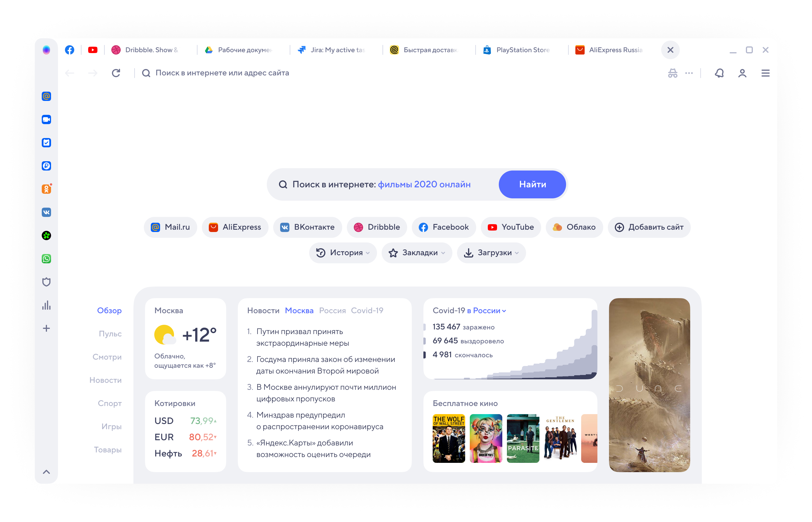Open the Mail.ru mail icon in sidebar
Screen dimensions: 812x522
pyautogui.click(x=46, y=96)
